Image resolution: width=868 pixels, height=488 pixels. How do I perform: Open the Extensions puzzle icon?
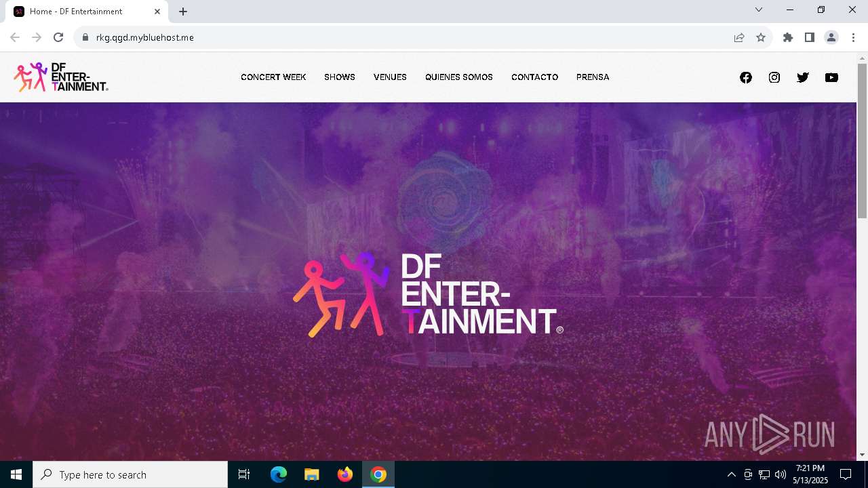pyautogui.click(x=788, y=37)
